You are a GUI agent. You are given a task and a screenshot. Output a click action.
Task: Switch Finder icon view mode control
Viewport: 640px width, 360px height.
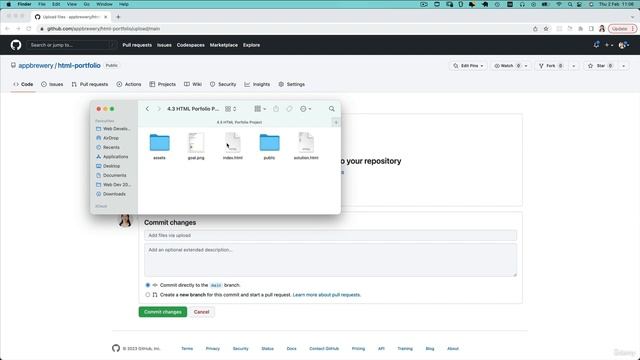pyautogui.click(x=231, y=109)
